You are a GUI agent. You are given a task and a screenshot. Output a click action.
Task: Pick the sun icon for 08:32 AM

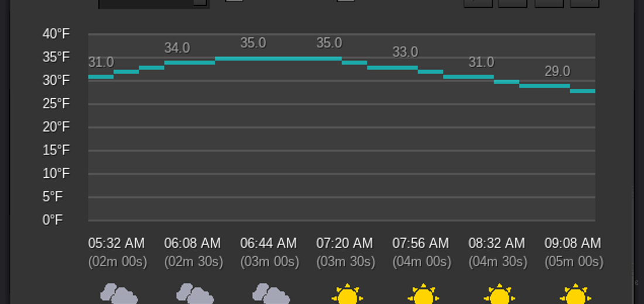pos(499,294)
